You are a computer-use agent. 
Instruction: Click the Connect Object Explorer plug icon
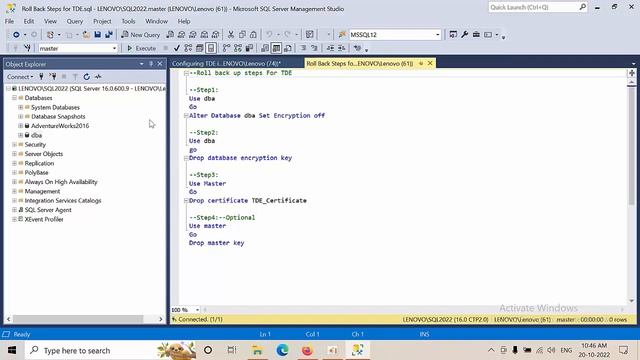click(41, 77)
